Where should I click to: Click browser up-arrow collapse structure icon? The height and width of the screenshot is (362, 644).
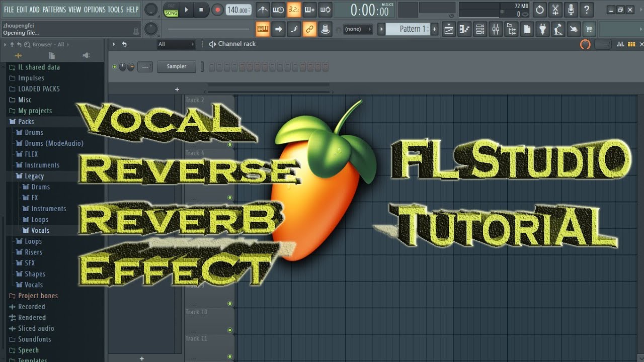tap(12, 45)
